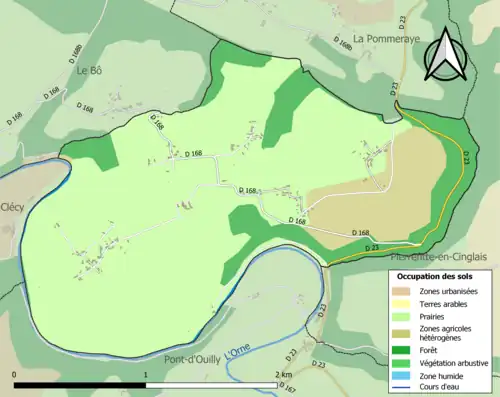500x397 pixels.
Task: Click the Cours d'eau line symbol
Action: point(401,387)
